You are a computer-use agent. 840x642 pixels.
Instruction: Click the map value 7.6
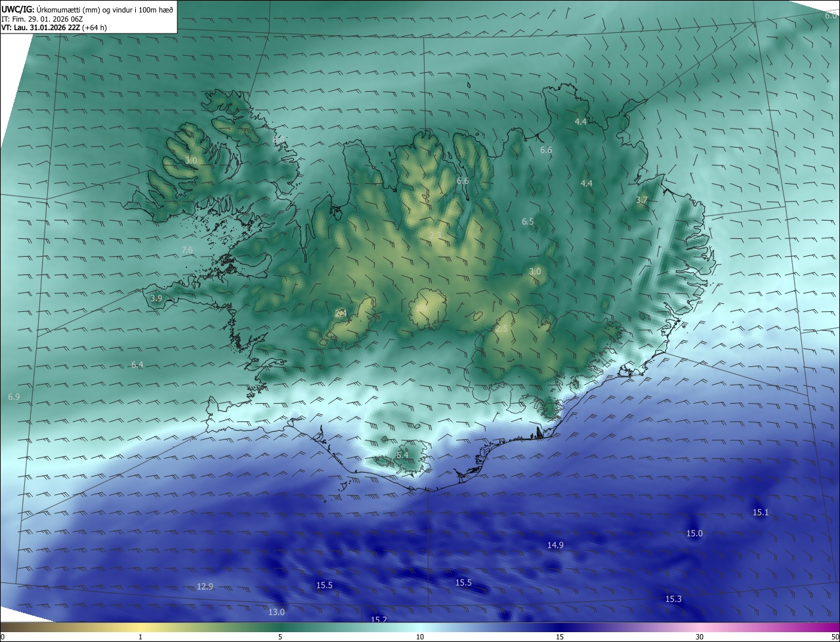[x=187, y=249]
